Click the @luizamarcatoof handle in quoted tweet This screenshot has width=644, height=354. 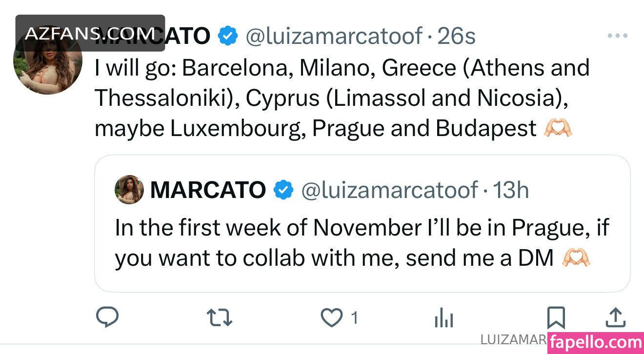(x=389, y=190)
